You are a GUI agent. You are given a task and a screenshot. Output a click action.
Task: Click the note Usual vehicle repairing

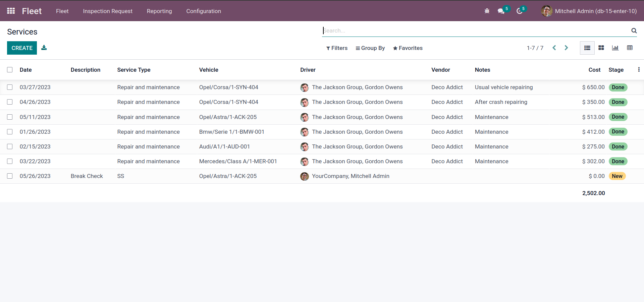(x=504, y=87)
